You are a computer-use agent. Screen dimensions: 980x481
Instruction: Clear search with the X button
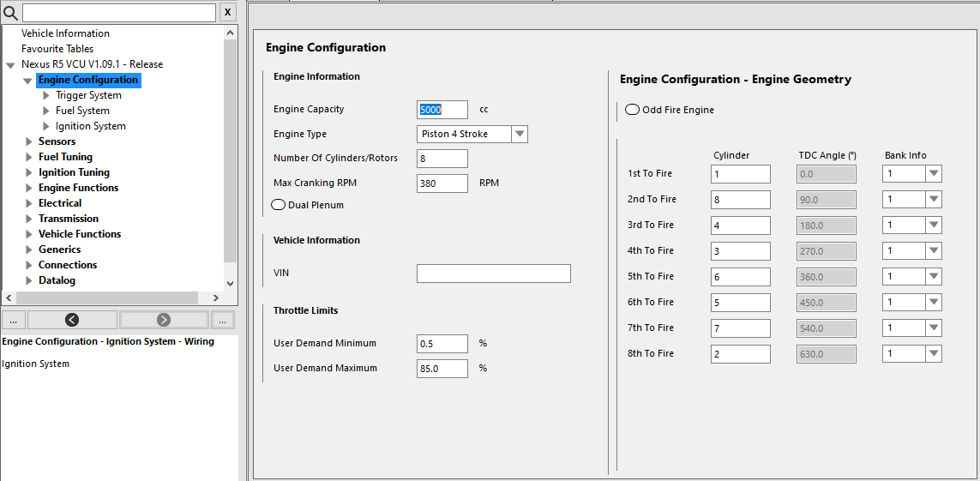coord(227,12)
